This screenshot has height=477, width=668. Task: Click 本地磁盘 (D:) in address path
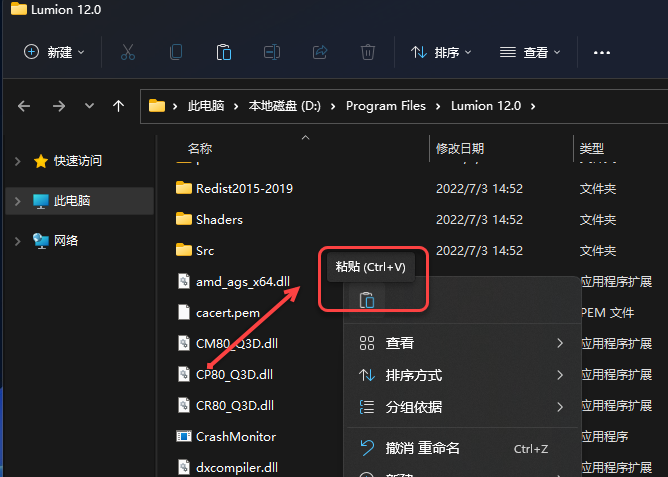click(x=285, y=106)
